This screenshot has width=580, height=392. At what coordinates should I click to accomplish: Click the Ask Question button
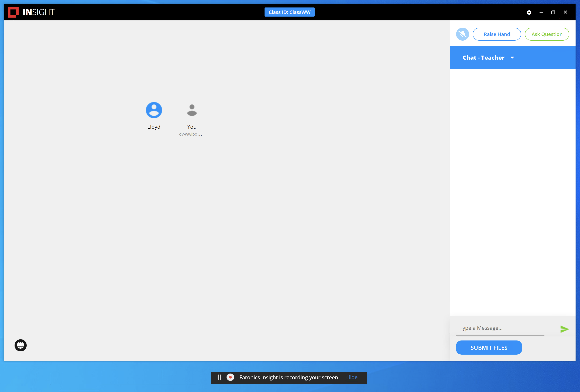point(547,34)
